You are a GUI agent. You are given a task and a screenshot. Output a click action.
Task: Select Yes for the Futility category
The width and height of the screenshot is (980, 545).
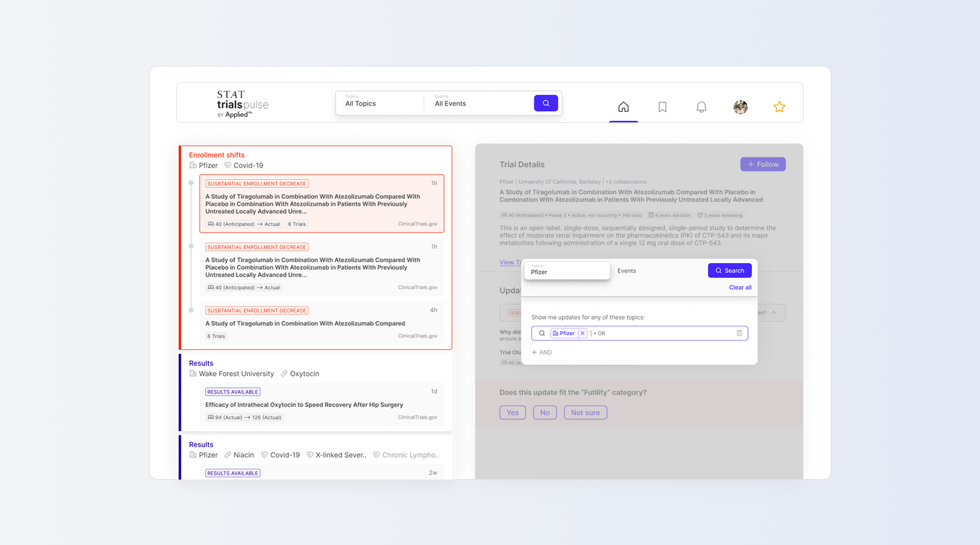click(x=512, y=413)
